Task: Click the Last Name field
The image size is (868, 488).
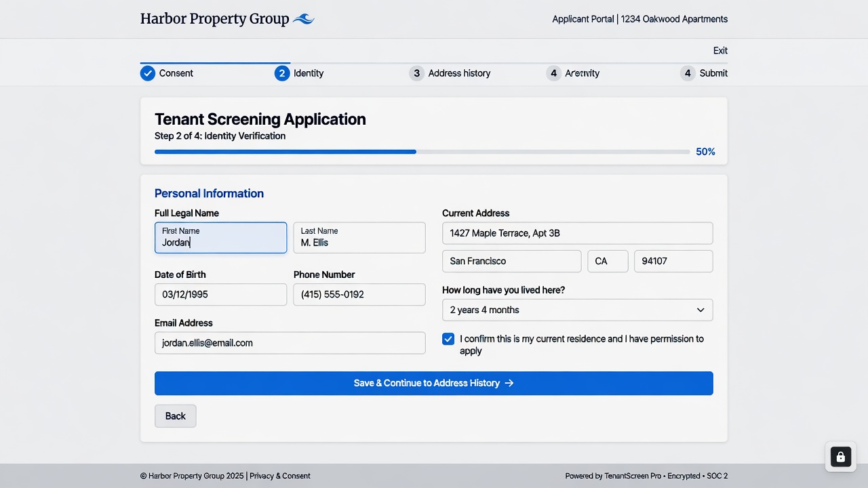Action: coord(359,238)
